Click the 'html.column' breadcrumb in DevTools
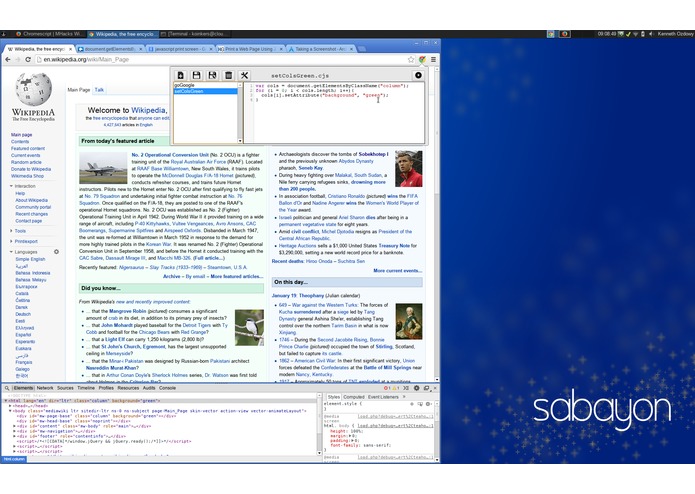This screenshot has height=494, width=695. [x=13, y=459]
